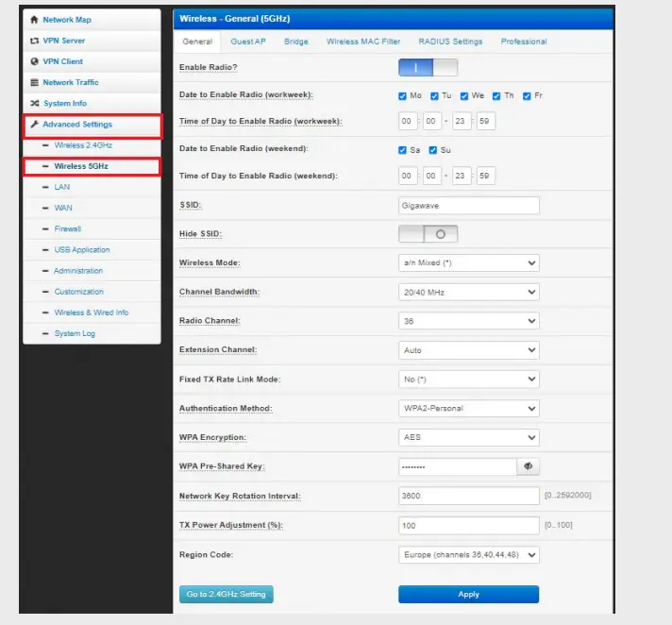Open the VPN Client page

tap(62, 61)
